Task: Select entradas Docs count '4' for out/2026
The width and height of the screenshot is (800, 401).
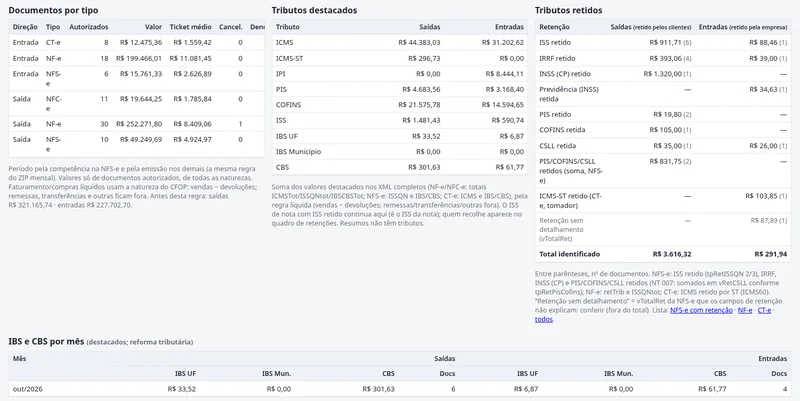Action: 785,389
